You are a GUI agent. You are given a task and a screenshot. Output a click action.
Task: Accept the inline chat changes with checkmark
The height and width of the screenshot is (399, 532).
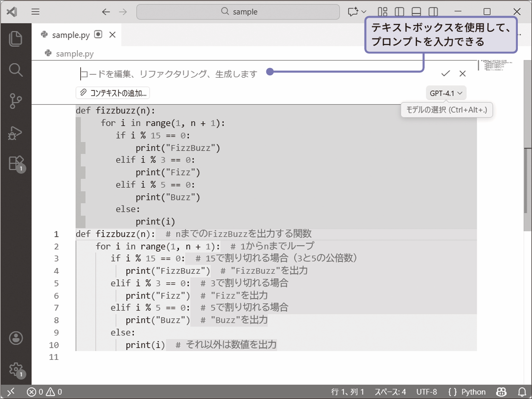pyautogui.click(x=445, y=73)
